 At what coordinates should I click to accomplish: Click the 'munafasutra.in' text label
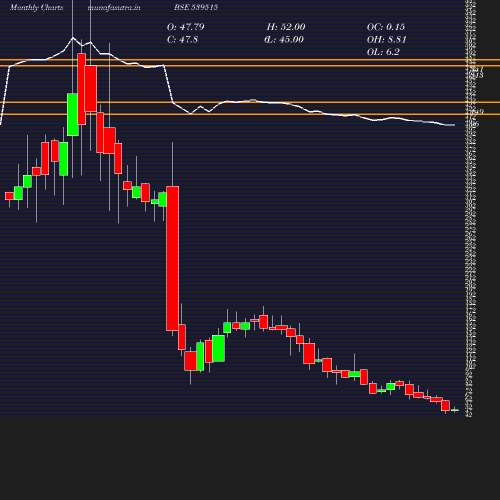114,7
